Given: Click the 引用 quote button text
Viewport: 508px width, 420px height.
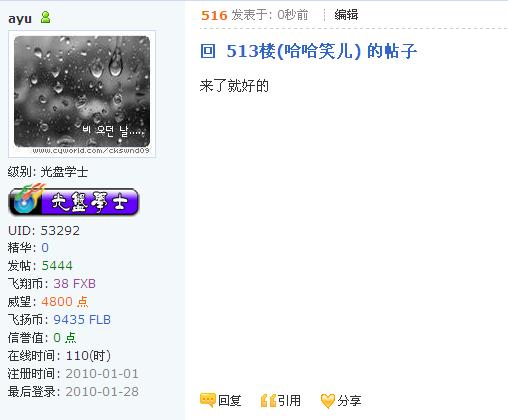Looking at the screenshot, I should click(x=289, y=400).
